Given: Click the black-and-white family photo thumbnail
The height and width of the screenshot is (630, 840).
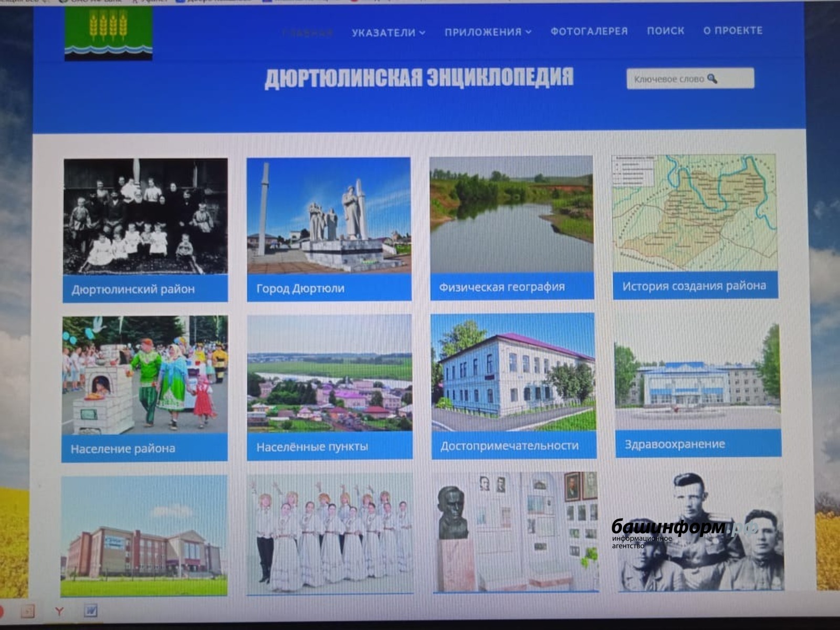Looking at the screenshot, I should click(145, 216).
